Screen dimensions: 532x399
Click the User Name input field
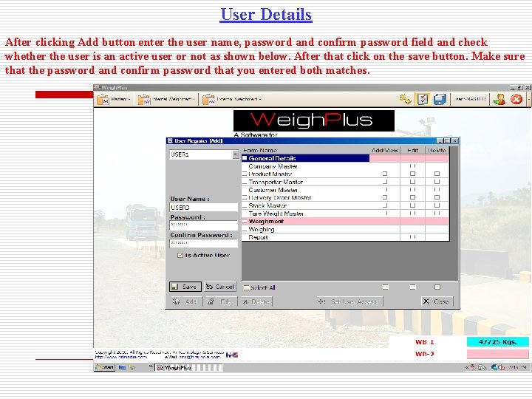pyautogui.click(x=204, y=208)
